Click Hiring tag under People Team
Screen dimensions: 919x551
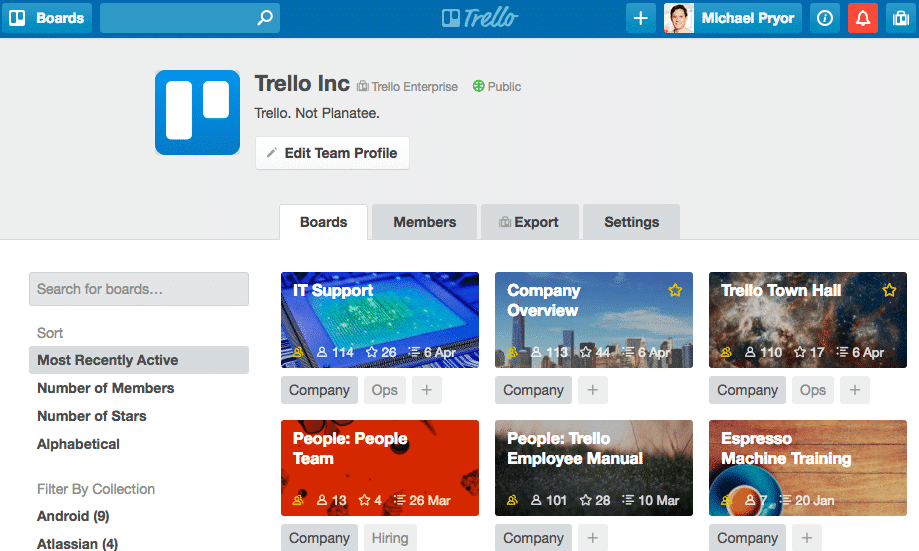tap(390, 538)
